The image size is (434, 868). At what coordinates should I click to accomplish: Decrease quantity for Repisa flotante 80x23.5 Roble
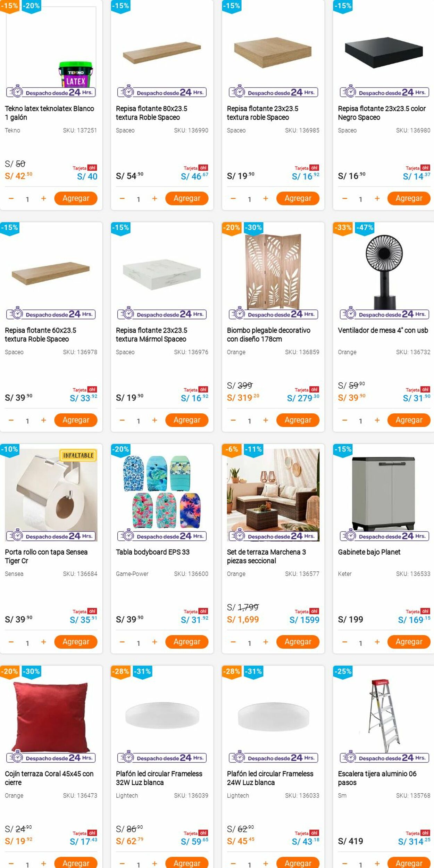click(x=122, y=198)
